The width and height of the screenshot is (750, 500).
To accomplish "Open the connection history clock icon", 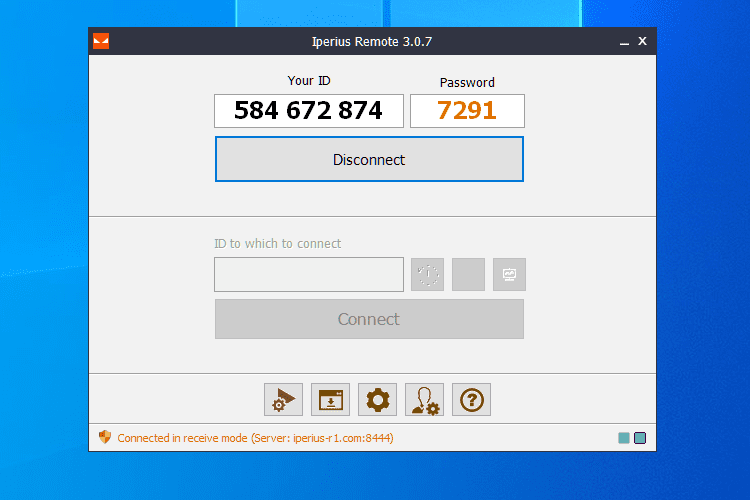I will [x=428, y=275].
